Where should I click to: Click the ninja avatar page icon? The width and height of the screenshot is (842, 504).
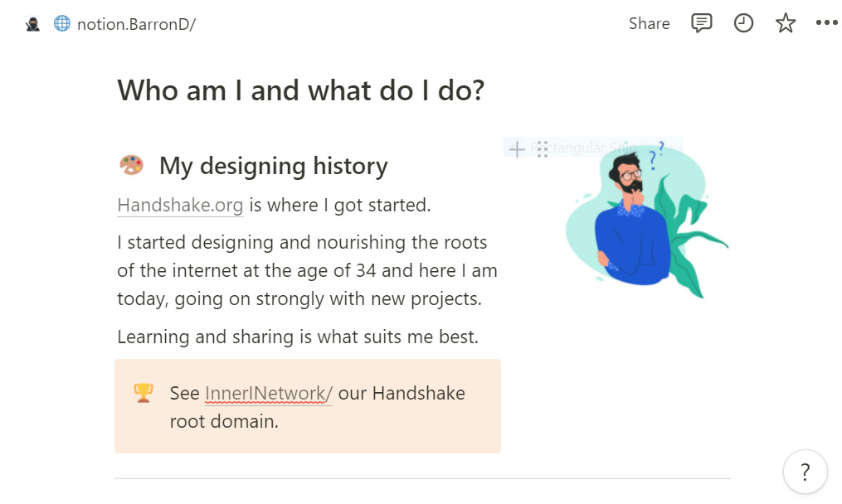pyautogui.click(x=32, y=24)
